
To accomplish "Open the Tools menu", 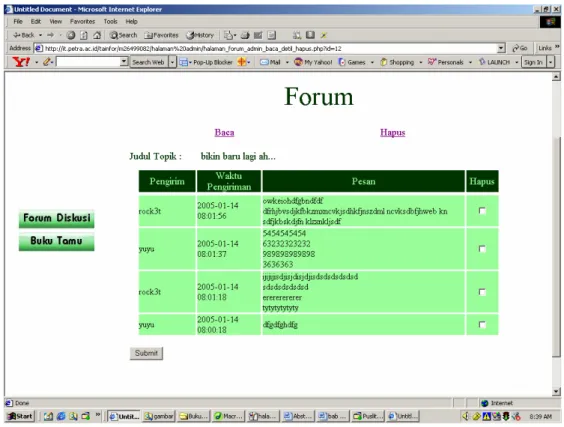I will pyautogui.click(x=110, y=22).
